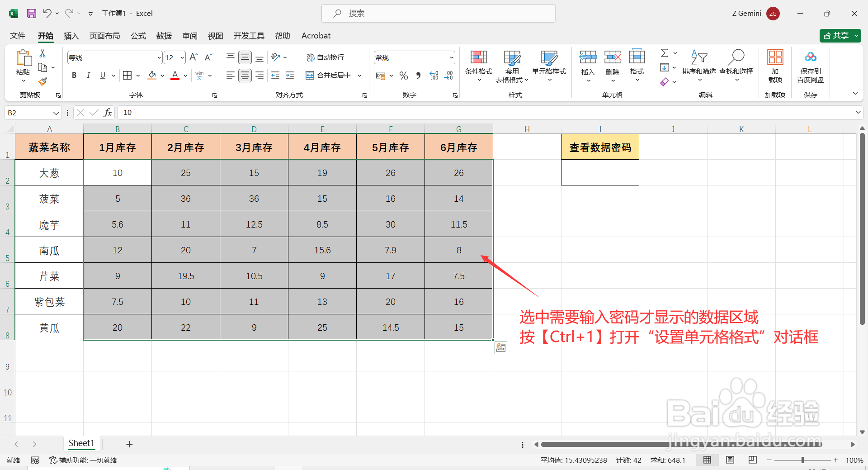
Task: Click the AutoSum sigma icon
Action: (x=664, y=53)
